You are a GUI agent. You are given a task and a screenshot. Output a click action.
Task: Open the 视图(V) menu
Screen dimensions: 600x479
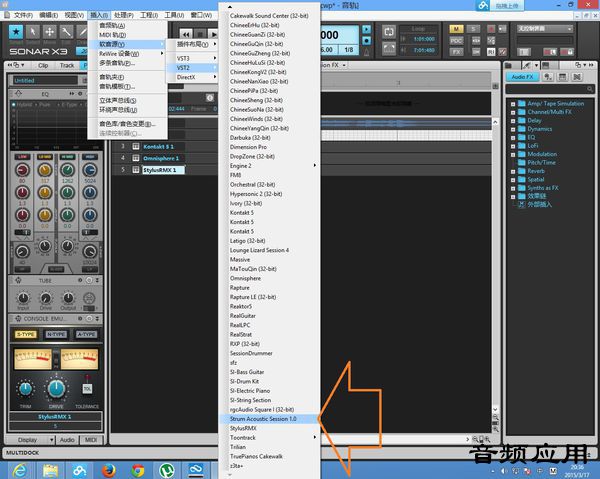[74, 15]
